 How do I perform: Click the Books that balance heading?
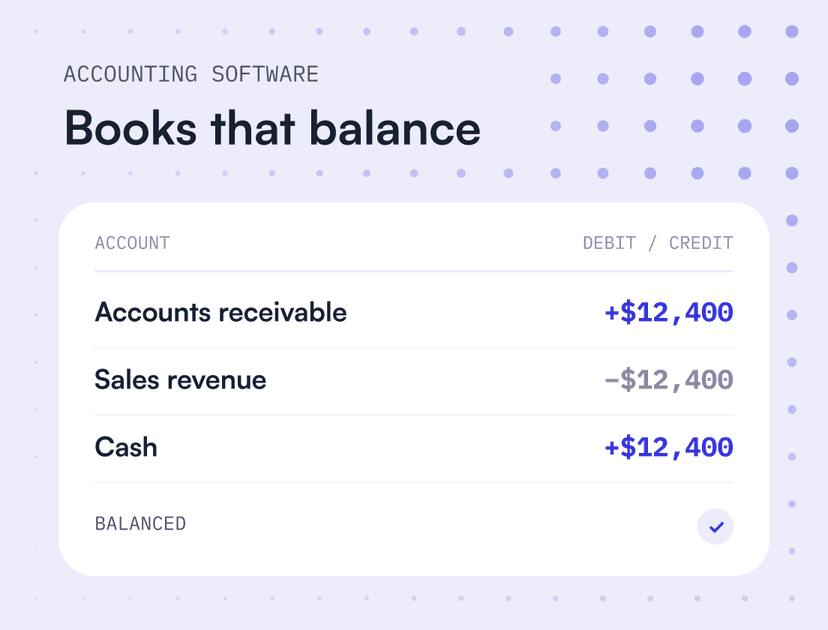click(272, 128)
